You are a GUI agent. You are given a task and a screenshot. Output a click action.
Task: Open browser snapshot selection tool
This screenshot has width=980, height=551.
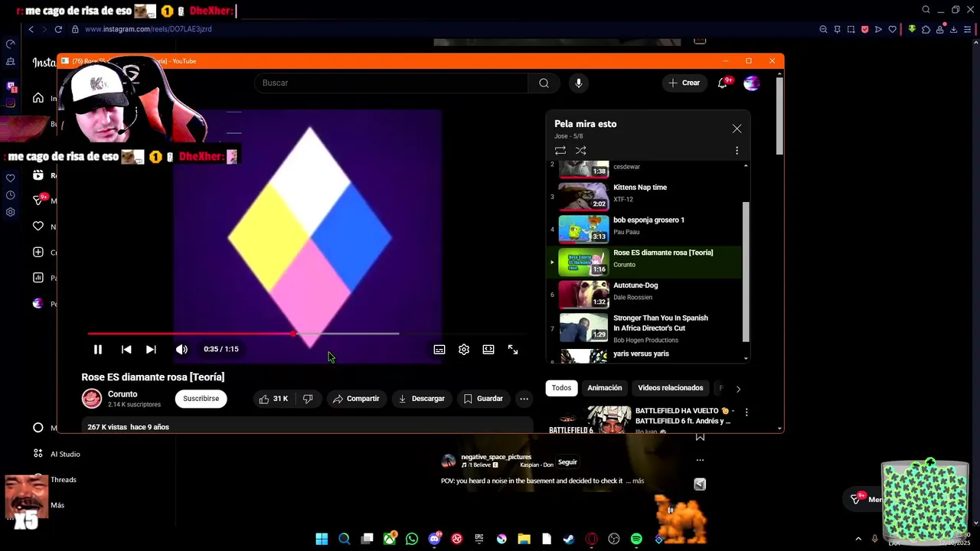851,29
